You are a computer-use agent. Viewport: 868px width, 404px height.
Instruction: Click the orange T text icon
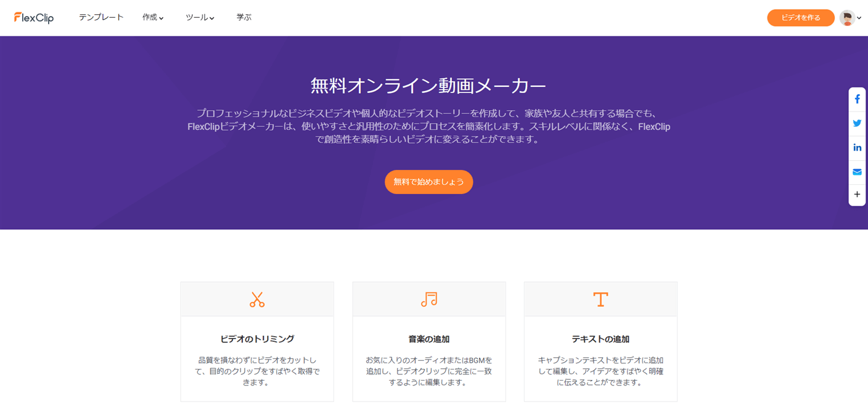(x=600, y=299)
